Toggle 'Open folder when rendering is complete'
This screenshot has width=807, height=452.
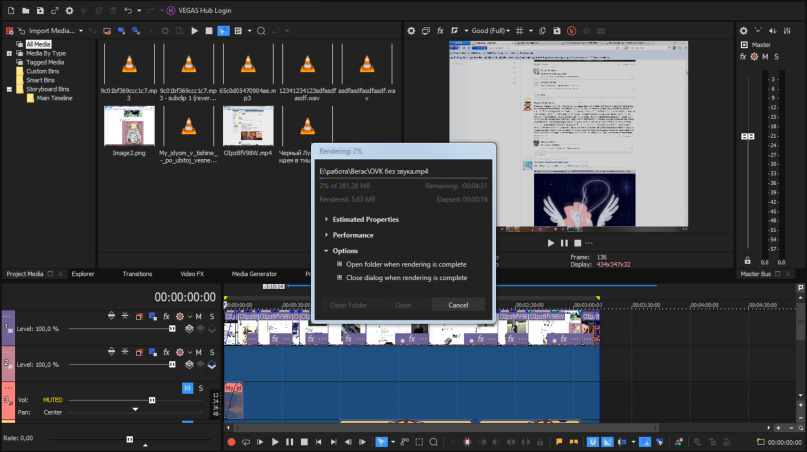[x=340, y=264]
